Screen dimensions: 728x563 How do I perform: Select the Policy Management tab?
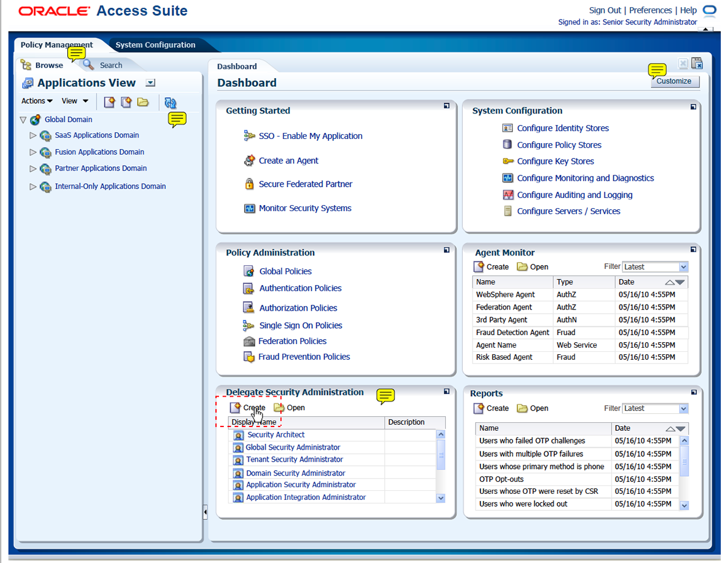(57, 45)
